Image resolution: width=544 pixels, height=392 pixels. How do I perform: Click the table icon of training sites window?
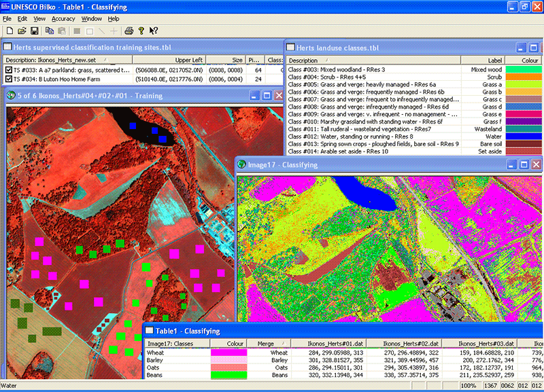tap(7, 46)
